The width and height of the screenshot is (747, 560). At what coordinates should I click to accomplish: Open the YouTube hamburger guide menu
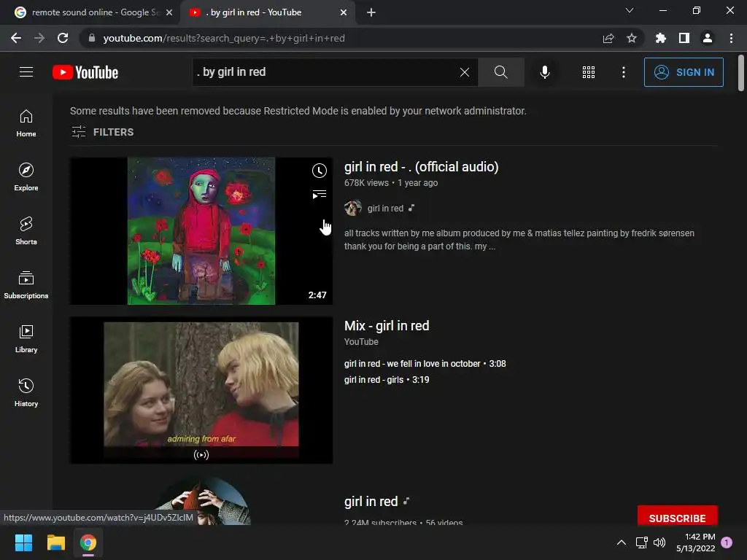click(26, 72)
